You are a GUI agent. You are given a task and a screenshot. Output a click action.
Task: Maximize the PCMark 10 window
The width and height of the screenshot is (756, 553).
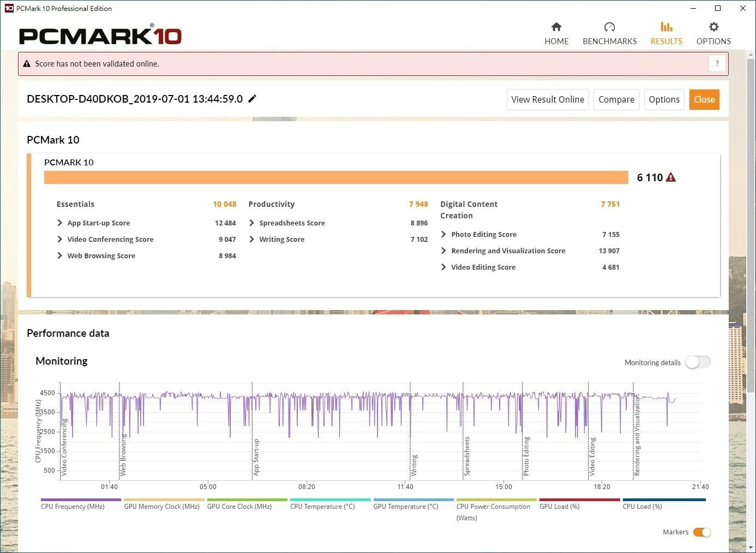[x=718, y=8]
